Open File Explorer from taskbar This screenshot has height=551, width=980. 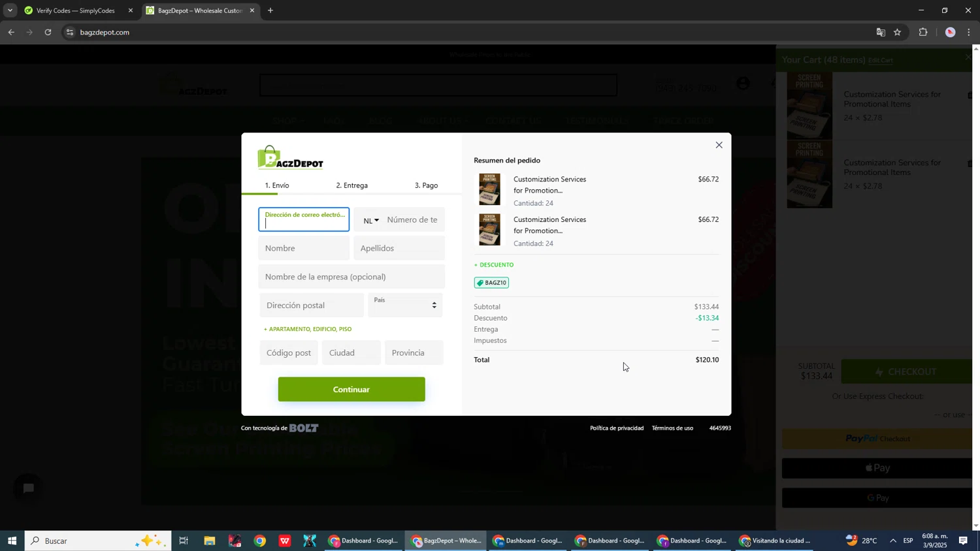click(209, 541)
